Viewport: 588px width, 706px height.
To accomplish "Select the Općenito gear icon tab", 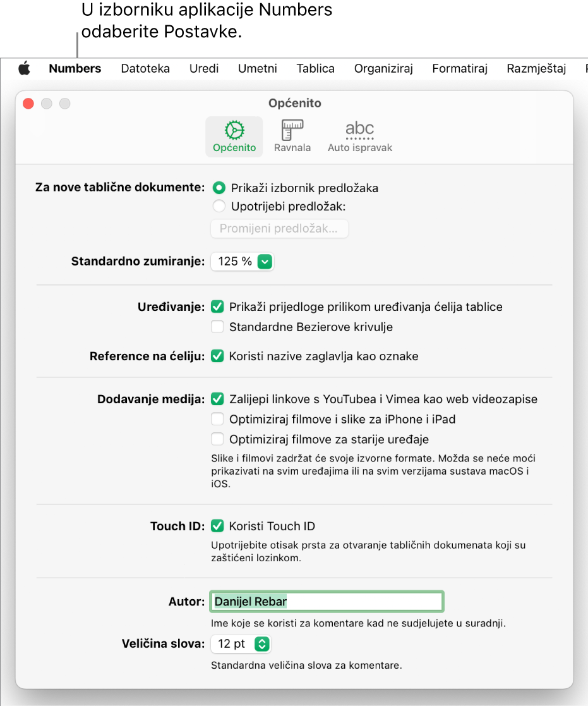I will click(x=234, y=137).
